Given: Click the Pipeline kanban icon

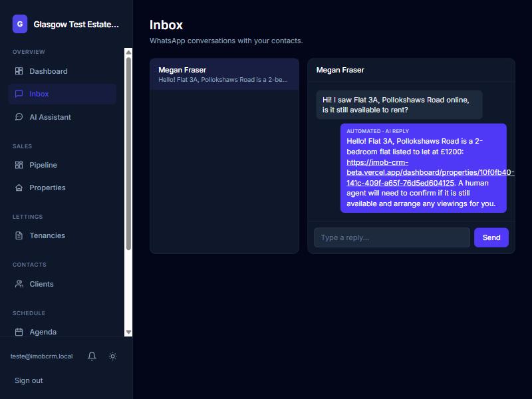Looking at the screenshot, I should pyautogui.click(x=19, y=165).
